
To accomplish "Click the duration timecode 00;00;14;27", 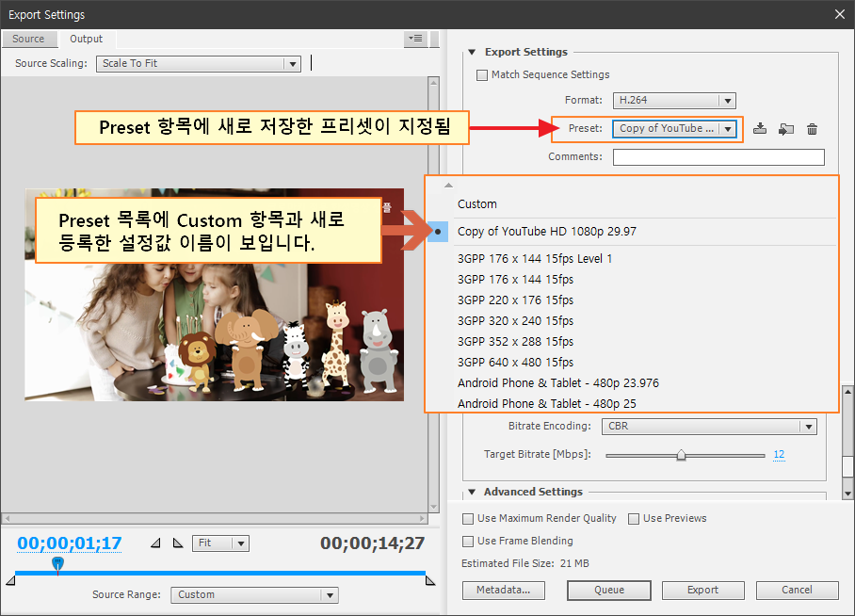I will click(x=373, y=543).
